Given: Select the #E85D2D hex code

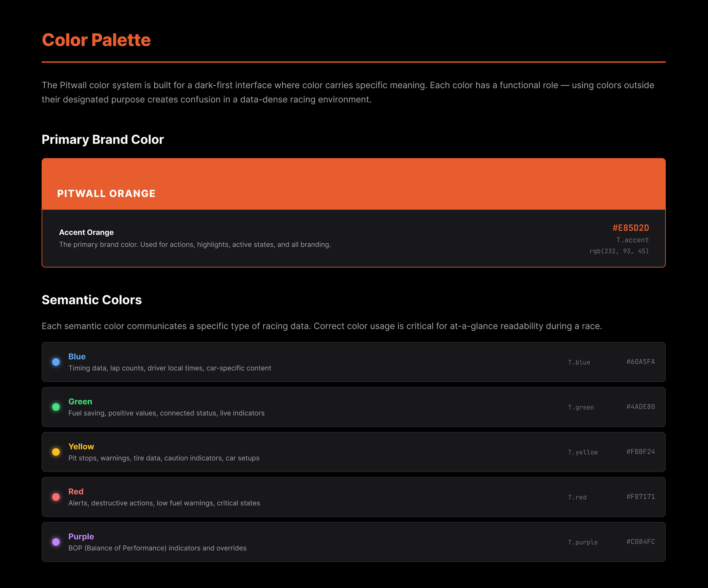Looking at the screenshot, I should point(631,228).
